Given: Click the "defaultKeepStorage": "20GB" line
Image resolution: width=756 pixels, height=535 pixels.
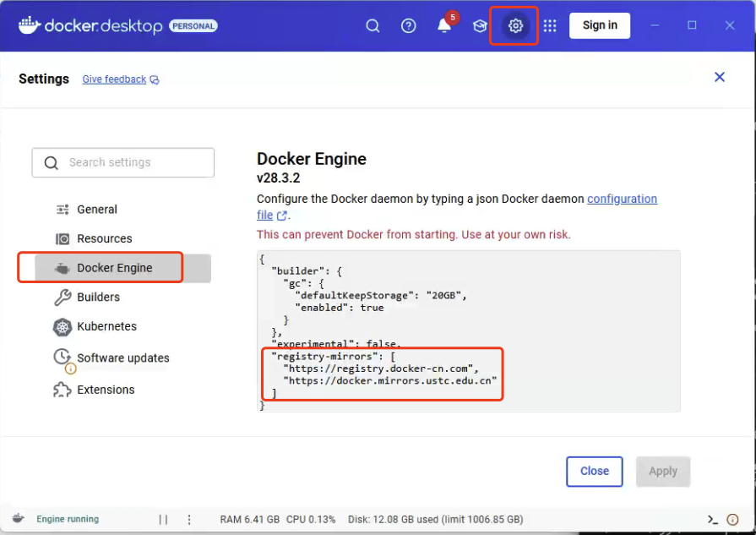Looking at the screenshot, I should (x=381, y=295).
